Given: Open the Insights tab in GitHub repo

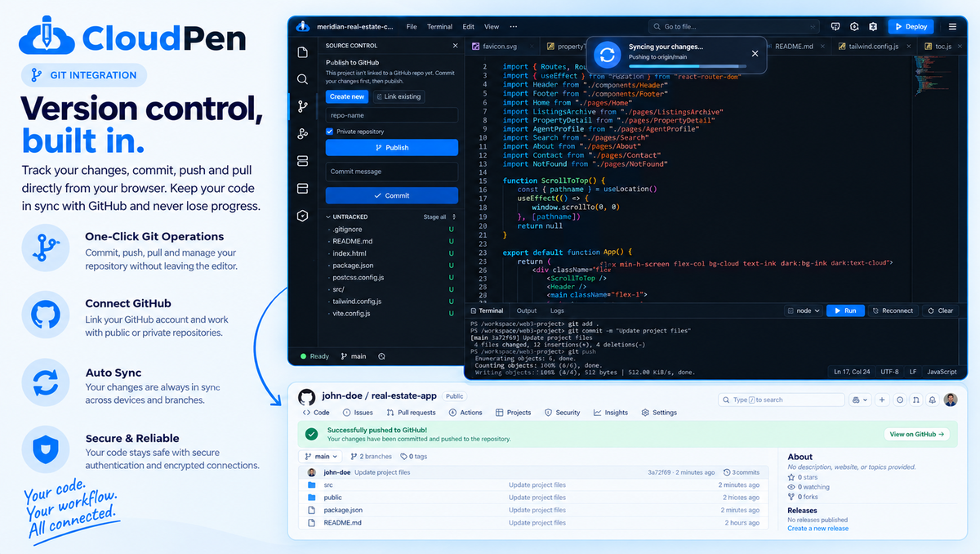Looking at the screenshot, I should pyautogui.click(x=611, y=413).
